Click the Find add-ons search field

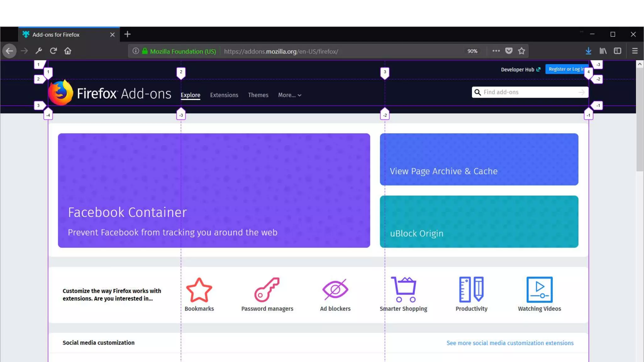point(530,92)
